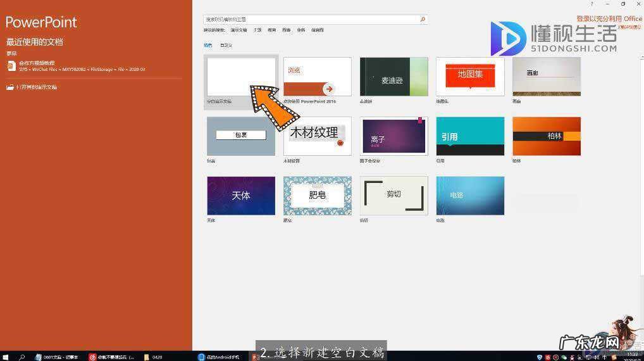The image size is (644, 361).
Task: Click the taskbar search magnifier icon
Action: tap(22, 357)
